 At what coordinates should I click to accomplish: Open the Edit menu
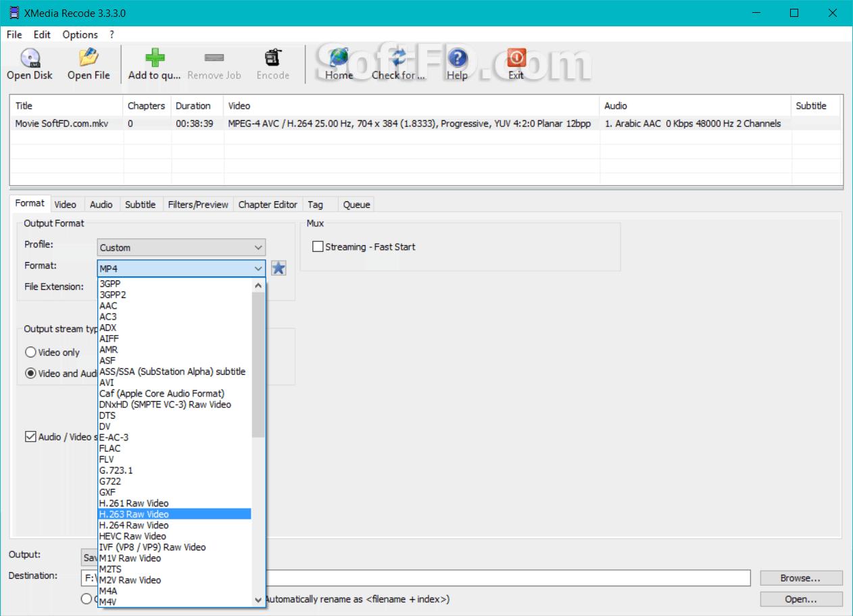coord(42,34)
